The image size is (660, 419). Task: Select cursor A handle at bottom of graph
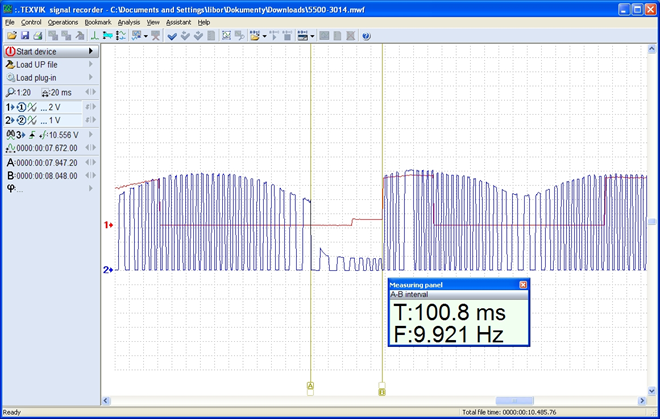point(310,388)
